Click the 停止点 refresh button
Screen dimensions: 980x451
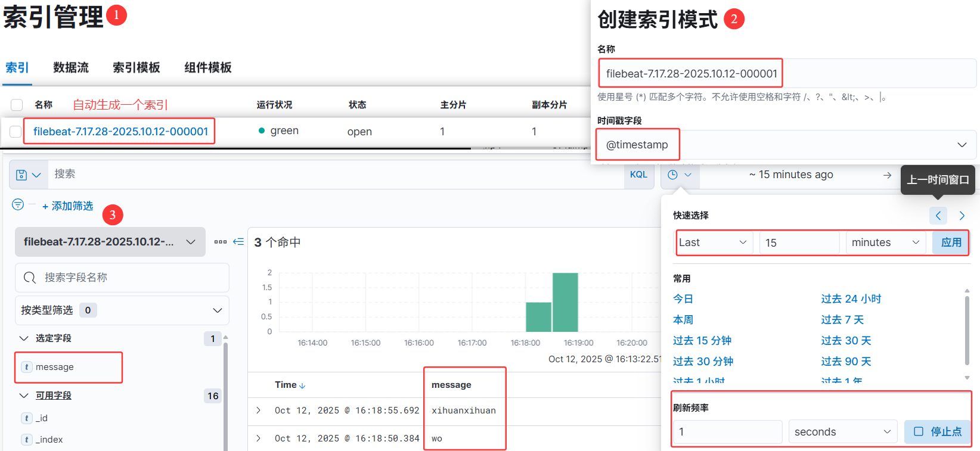pos(938,432)
